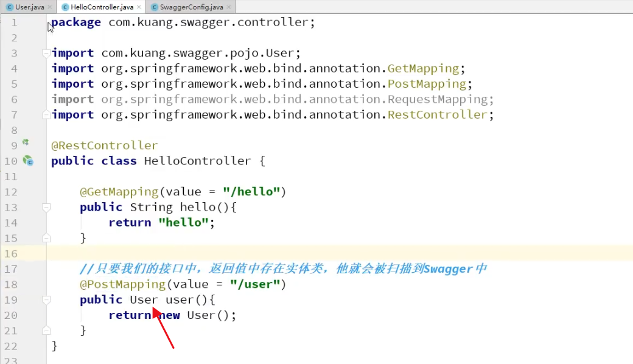Click the @PostMapping annotation

pyautogui.click(x=123, y=284)
